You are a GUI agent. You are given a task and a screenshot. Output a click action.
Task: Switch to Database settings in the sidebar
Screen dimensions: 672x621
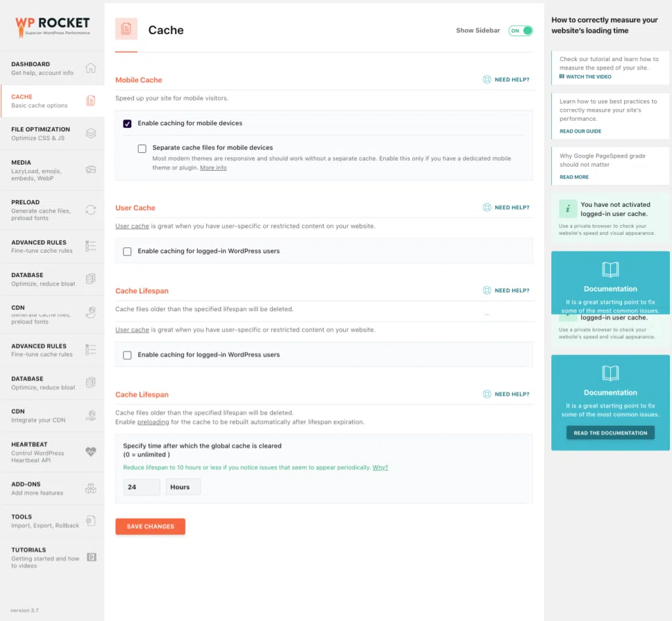pos(91,280)
